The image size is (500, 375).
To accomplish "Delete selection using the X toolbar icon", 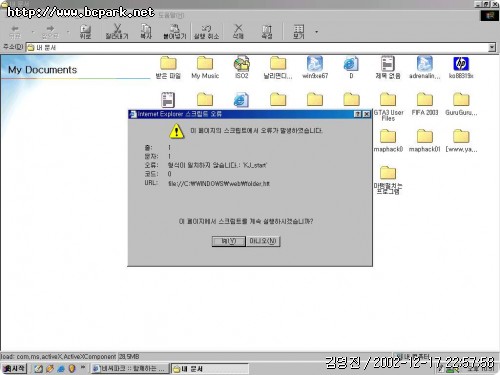I will (x=238, y=32).
